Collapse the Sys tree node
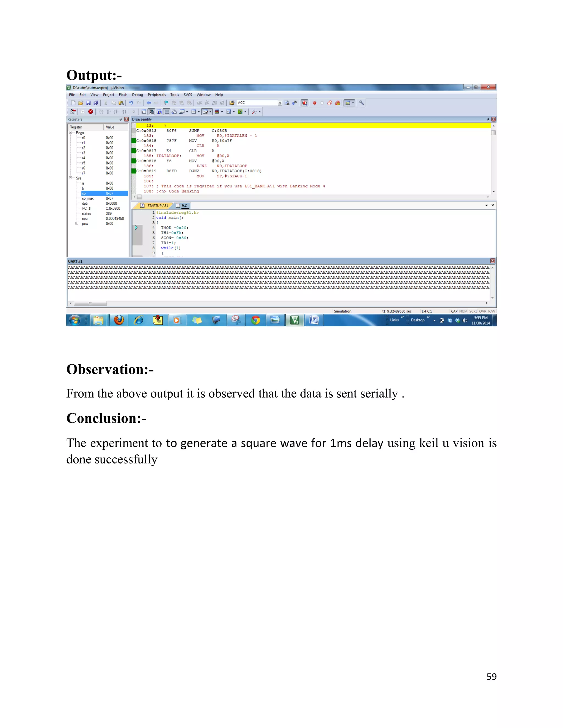Screen dimensions: 563x728 coord(71,178)
